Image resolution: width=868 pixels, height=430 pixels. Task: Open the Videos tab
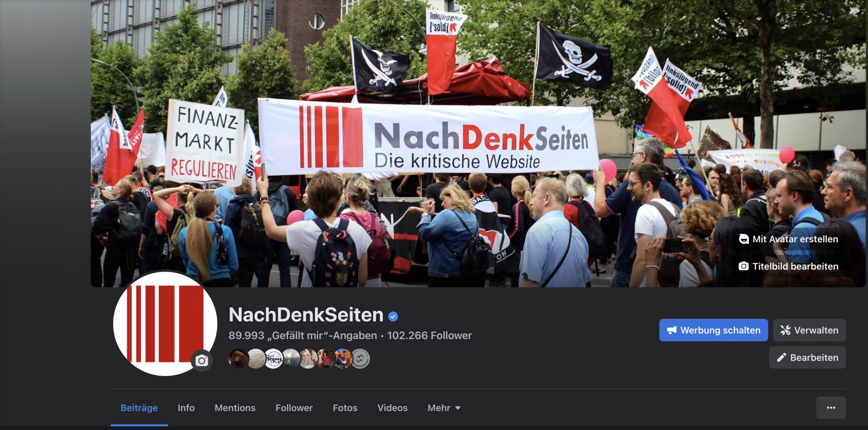pyautogui.click(x=392, y=408)
